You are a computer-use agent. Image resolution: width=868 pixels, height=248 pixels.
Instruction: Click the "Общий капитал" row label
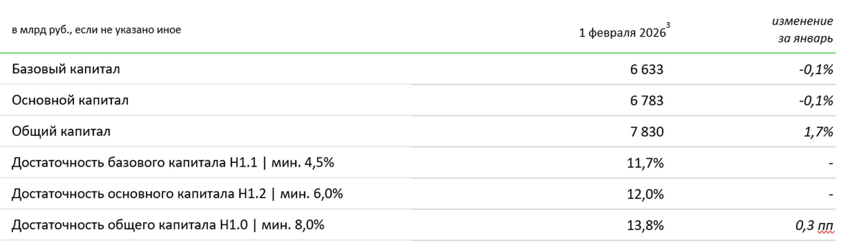tap(61, 131)
